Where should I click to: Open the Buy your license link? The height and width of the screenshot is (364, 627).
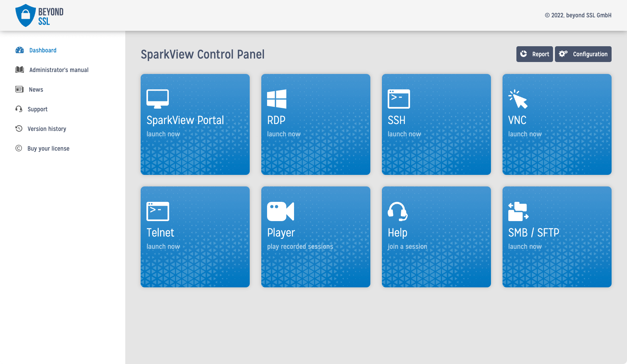(x=49, y=149)
